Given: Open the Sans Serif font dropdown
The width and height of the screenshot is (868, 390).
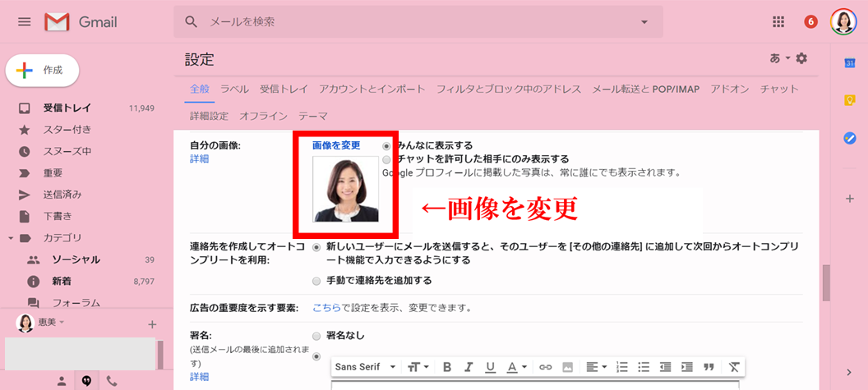Looking at the screenshot, I should click(366, 367).
